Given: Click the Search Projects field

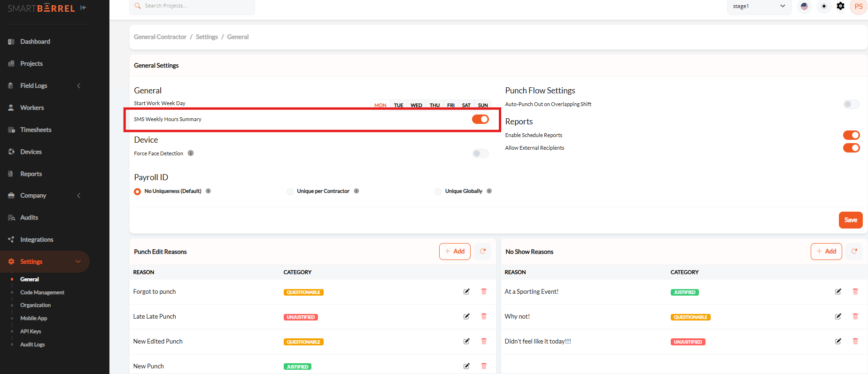Looking at the screenshot, I should (x=192, y=6).
